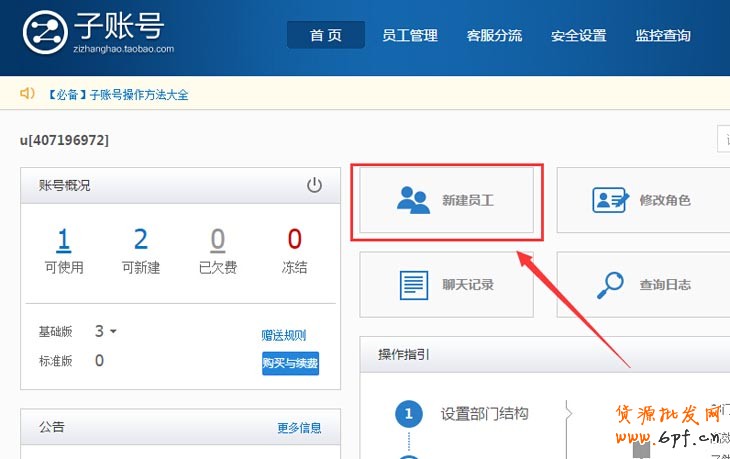
Task: Expand the 基础版 3 dropdown arrow
Action: (113, 331)
